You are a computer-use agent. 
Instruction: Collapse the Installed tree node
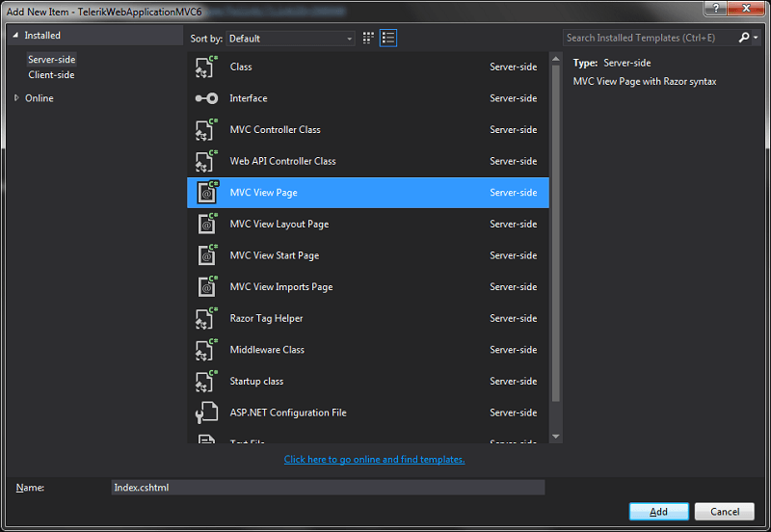click(x=15, y=36)
